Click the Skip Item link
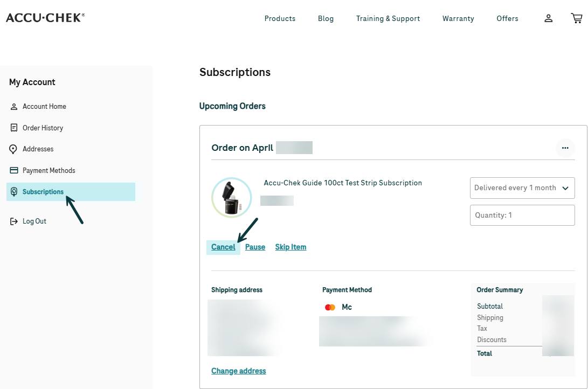Image resolution: width=588 pixels, height=389 pixels. coord(290,247)
